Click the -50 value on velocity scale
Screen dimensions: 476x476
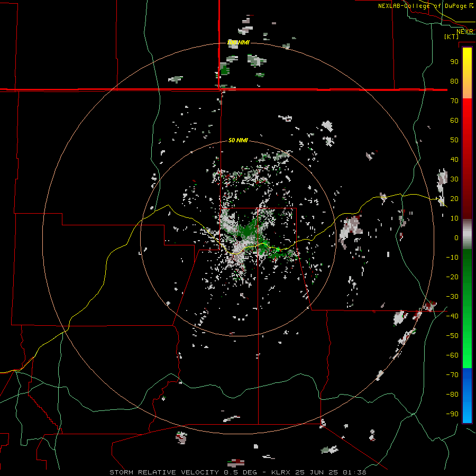(452, 336)
